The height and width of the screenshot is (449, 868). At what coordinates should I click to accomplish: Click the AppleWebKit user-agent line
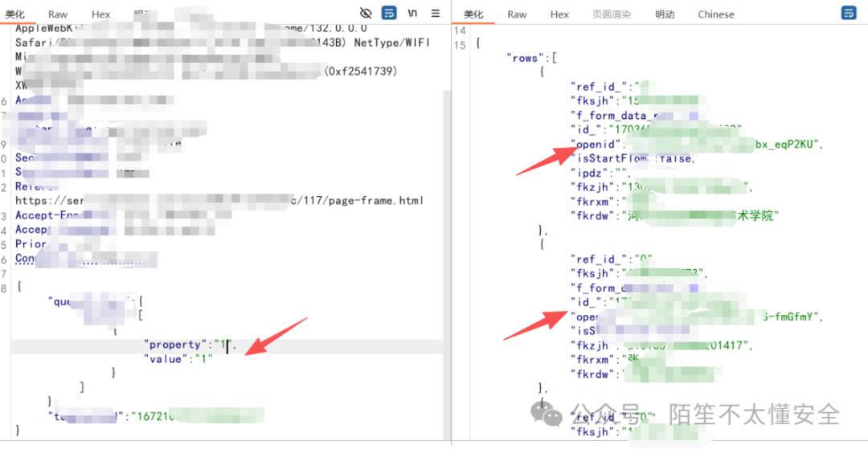191,28
